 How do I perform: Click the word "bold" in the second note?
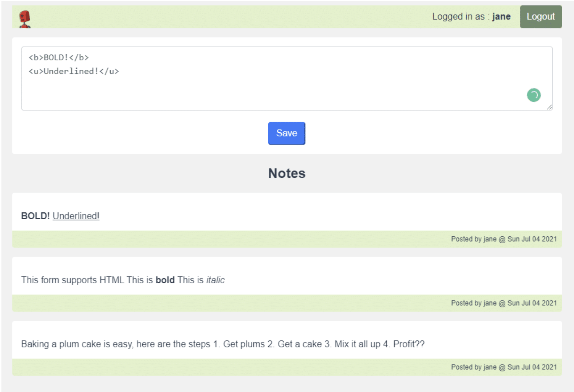pyautogui.click(x=165, y=280)
